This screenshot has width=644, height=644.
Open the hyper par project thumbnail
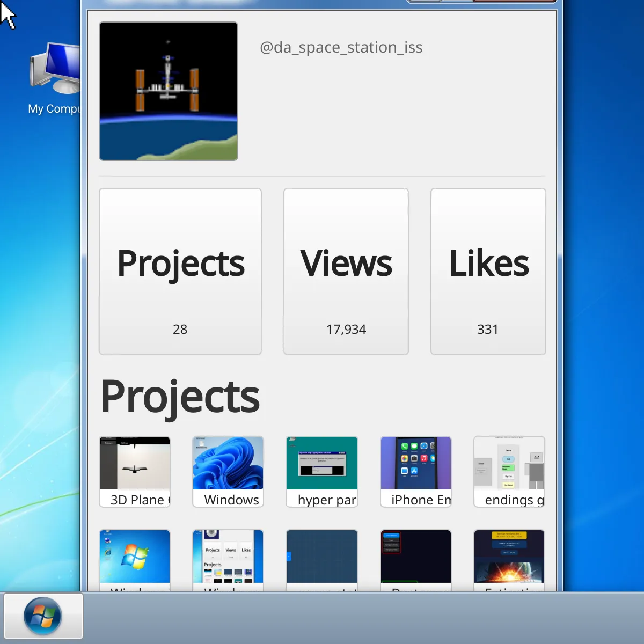(322, 472)
